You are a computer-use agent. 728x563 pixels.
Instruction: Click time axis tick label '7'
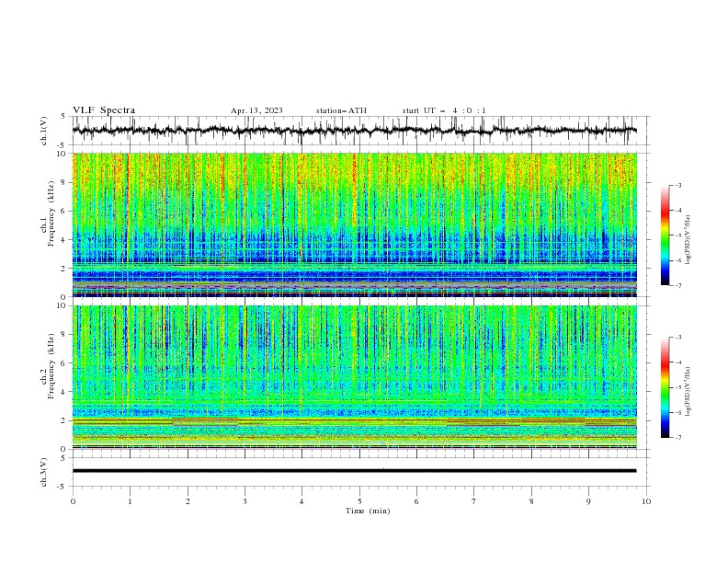474,501
